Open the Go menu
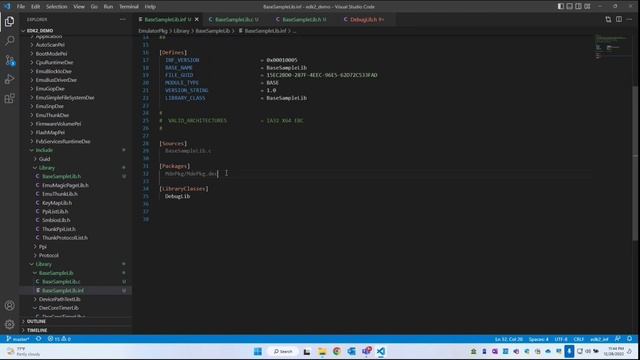 [94, 7]
